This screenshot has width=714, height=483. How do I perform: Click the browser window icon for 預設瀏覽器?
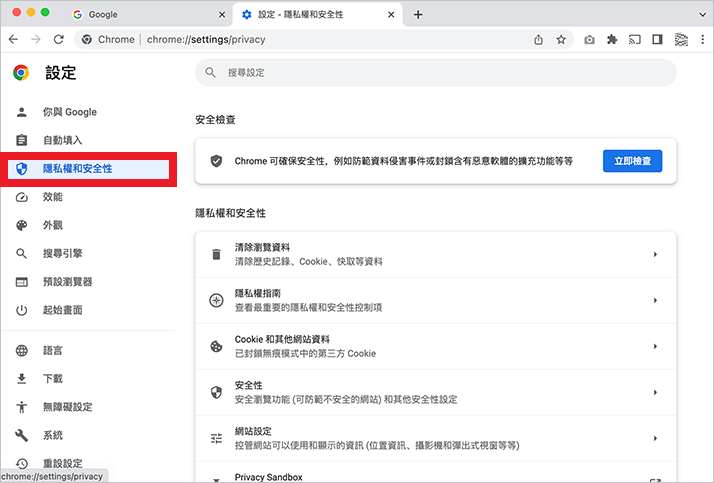tap(21, 282)
